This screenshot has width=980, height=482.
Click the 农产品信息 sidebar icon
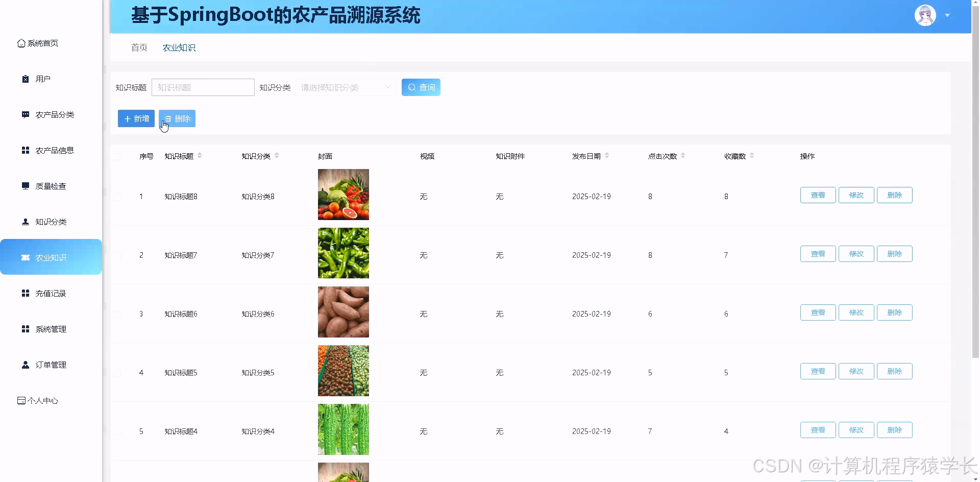(25, 150)
